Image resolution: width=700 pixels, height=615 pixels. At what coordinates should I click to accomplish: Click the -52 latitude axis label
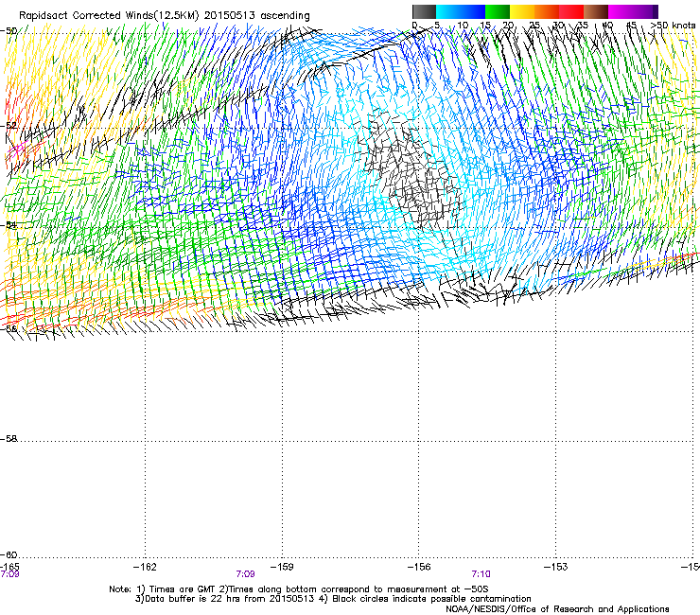tap(9, 126)
